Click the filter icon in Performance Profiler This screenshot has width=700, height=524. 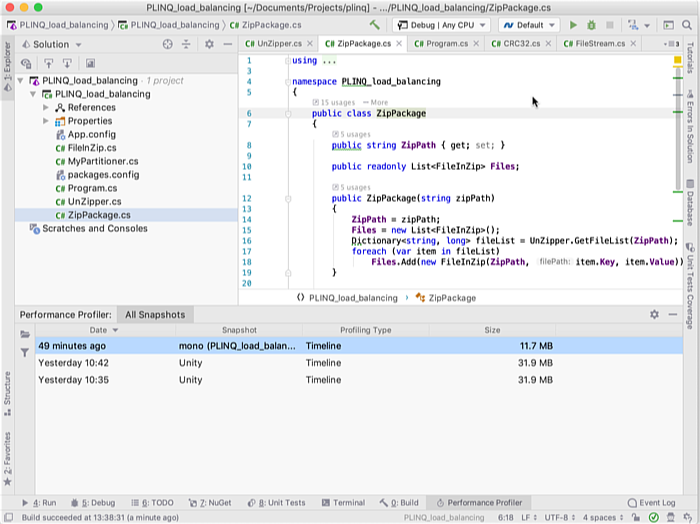pyautogui.click(x=25, y=352)
